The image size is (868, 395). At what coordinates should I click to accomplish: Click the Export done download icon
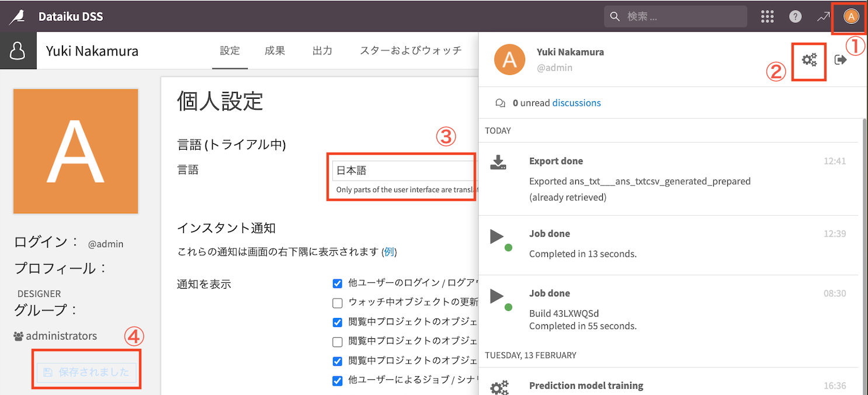pyautogui.click(x=498, y=162)
